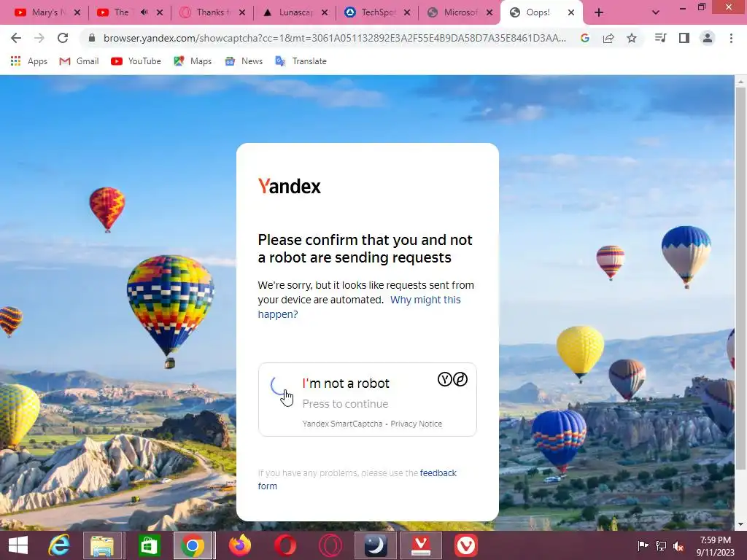
Task: Open Apps bookmark shortcut
Action: pyautogui.click(x=28, y=61)
